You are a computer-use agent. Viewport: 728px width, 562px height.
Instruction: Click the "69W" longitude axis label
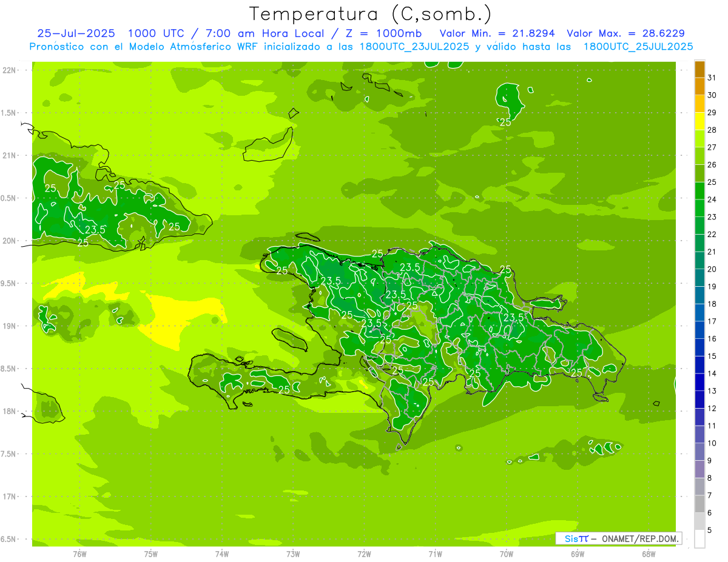click(x=578, y=554)
